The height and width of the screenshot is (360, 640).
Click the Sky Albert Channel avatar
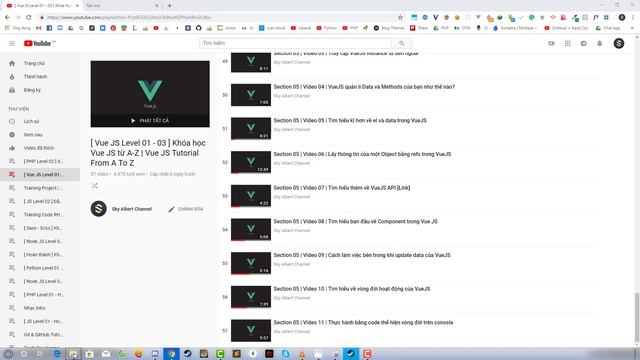(x=98, y=209)
